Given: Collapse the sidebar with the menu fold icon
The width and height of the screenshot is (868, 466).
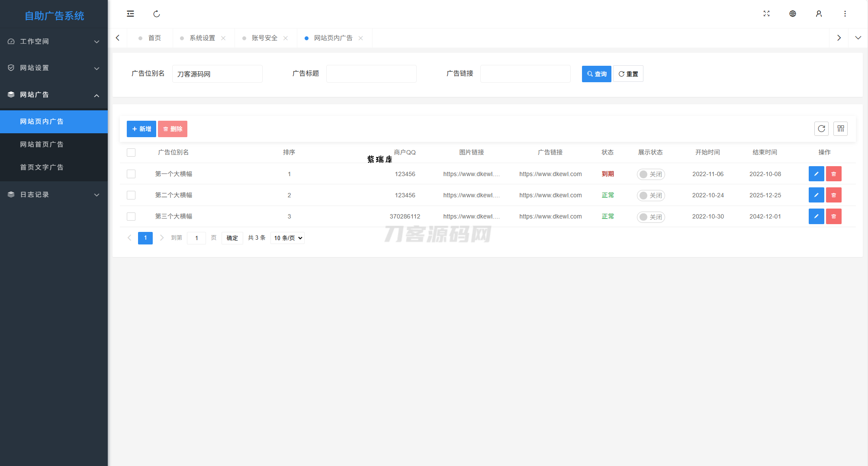Looking at the screenshot, I should [x=130, y=14].
